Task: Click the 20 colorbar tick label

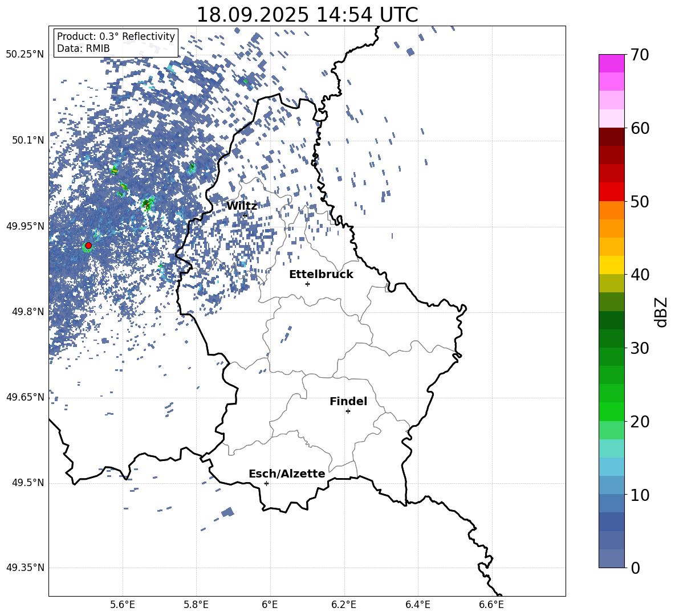Action: tap(640, 422)
